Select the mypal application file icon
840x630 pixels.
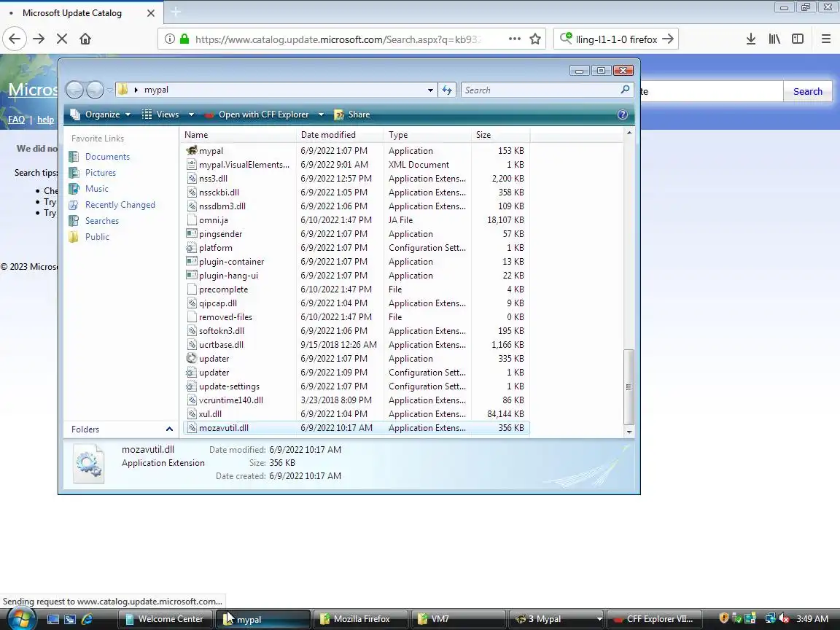click(191, 150)
